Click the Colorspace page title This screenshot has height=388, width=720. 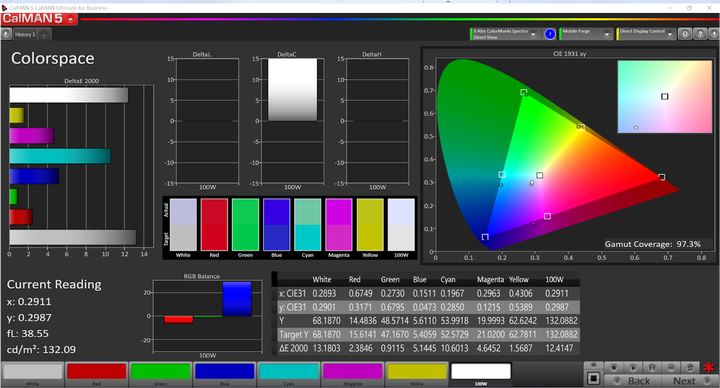tap(52, 58)
